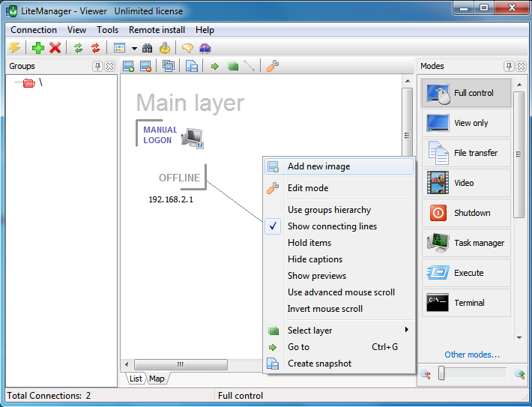Toggle Hide captions option
532x407 pixels.
339,259
